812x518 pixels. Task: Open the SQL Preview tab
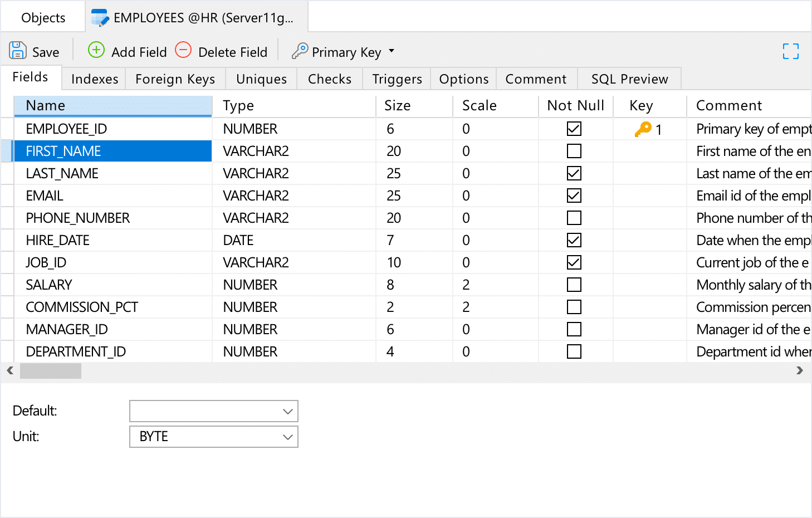629,79
